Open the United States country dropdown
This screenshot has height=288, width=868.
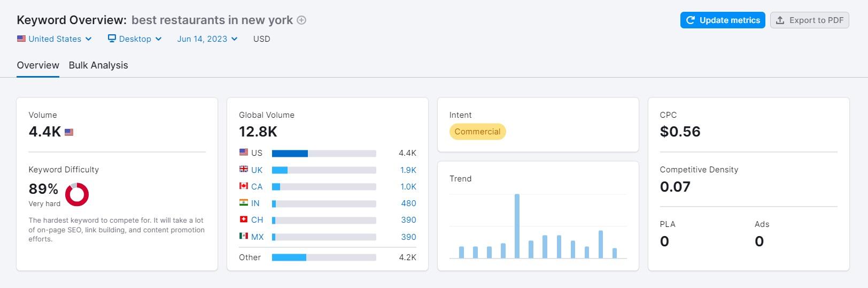tap(55, 39)
